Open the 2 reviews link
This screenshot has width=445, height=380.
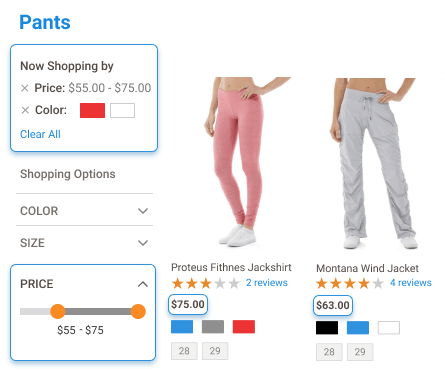coord(267,283)
